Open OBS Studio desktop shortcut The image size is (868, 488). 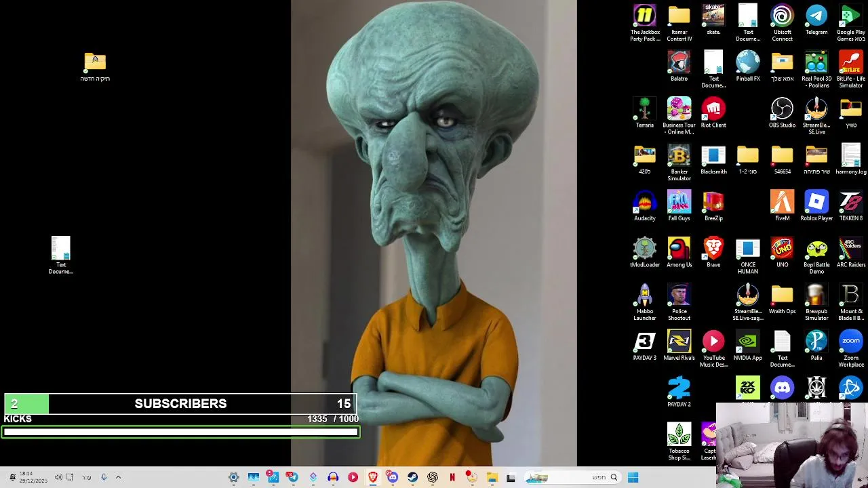coord(782,113)
